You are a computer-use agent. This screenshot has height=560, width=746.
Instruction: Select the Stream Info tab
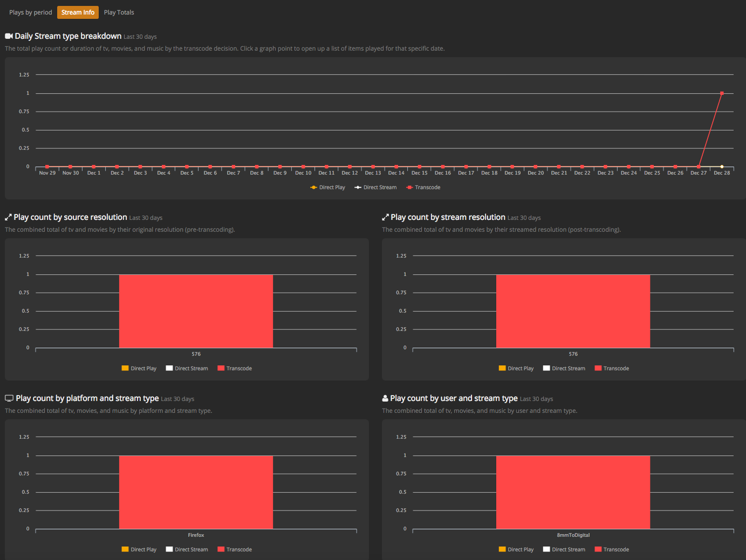point(78,12)
